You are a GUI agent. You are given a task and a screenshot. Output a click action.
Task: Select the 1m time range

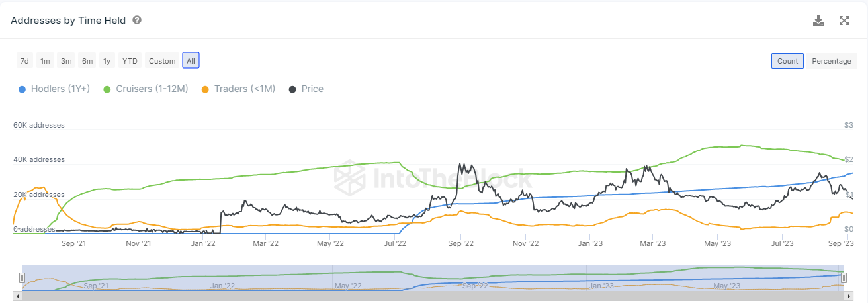point(45,61)
